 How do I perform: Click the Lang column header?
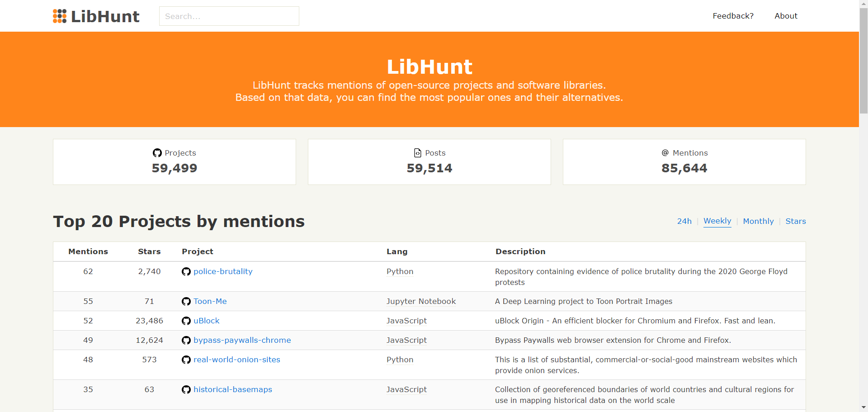[x=397, y=251]
